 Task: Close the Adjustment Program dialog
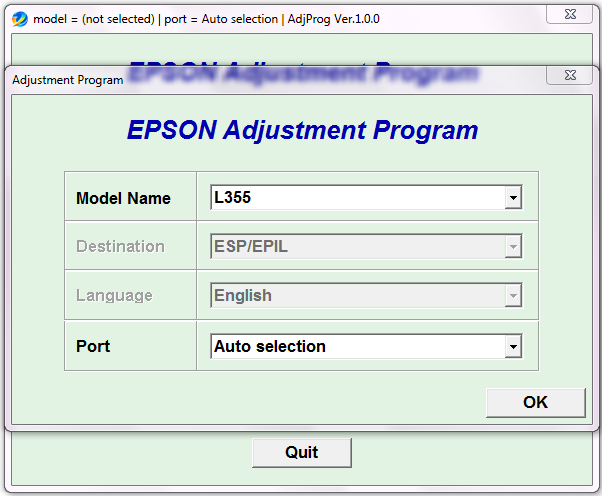tap(570, 75)
